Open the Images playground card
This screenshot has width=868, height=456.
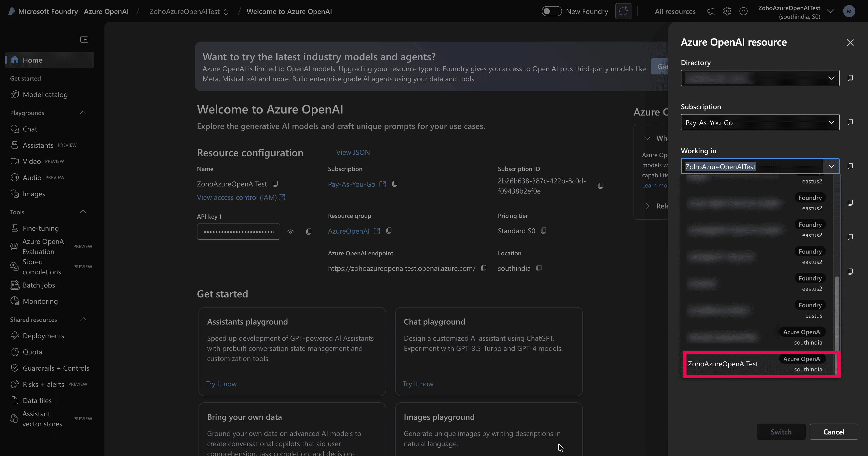(x=489, y=430)
